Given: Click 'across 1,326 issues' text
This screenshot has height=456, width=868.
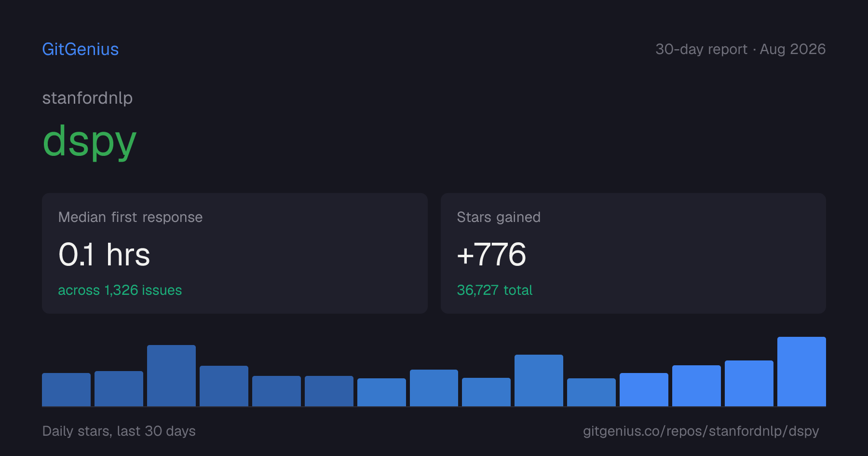Looking at the screenshot, I should (120, 290).
